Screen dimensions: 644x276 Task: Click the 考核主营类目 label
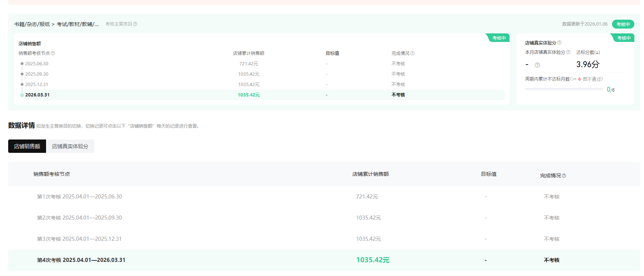pos(119,24)
